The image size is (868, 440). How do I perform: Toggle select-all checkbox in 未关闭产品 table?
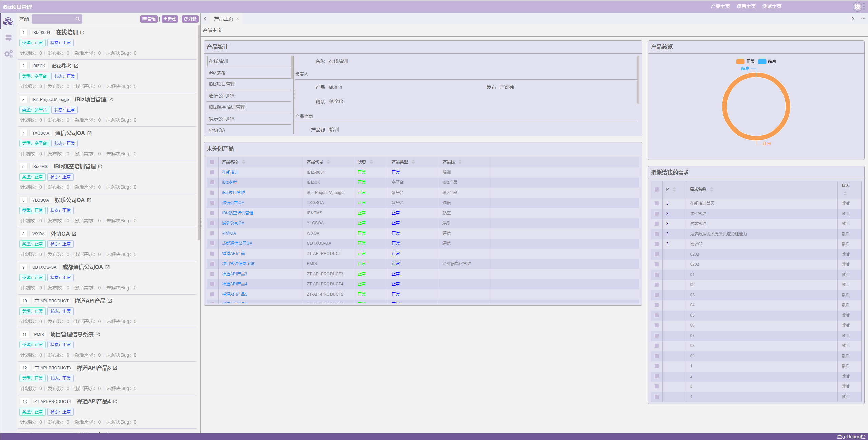212,162
